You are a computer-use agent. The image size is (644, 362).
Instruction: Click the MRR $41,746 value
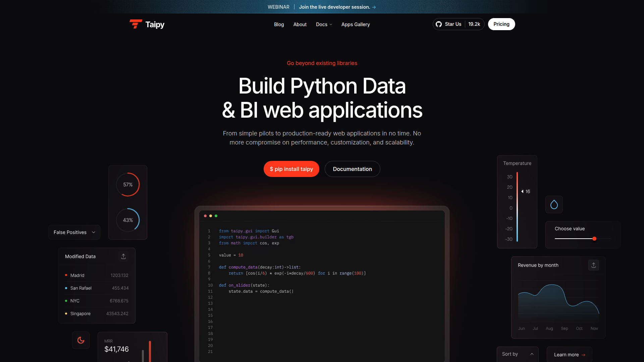click(116, 349)
